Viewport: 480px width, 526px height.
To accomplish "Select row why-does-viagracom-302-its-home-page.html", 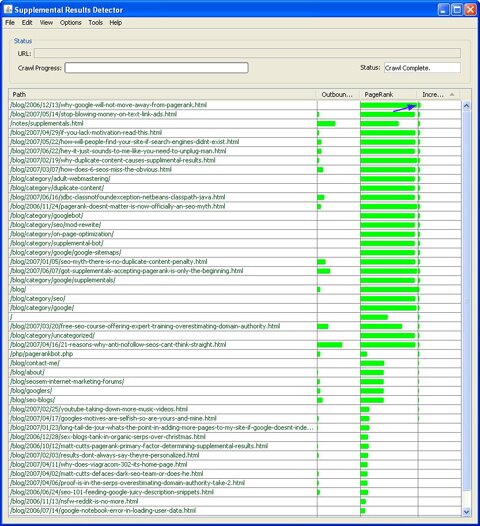I will pyautogui.click(x=235, y=465).
